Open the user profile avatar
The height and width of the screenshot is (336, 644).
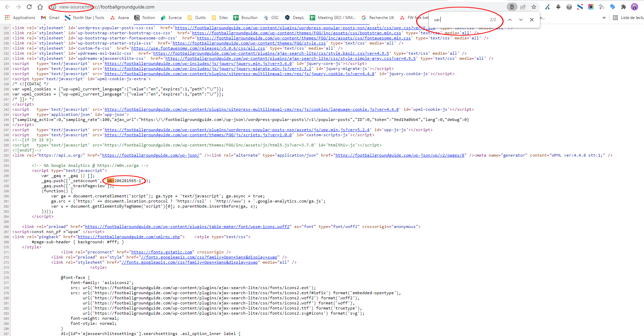coord(634,7)
